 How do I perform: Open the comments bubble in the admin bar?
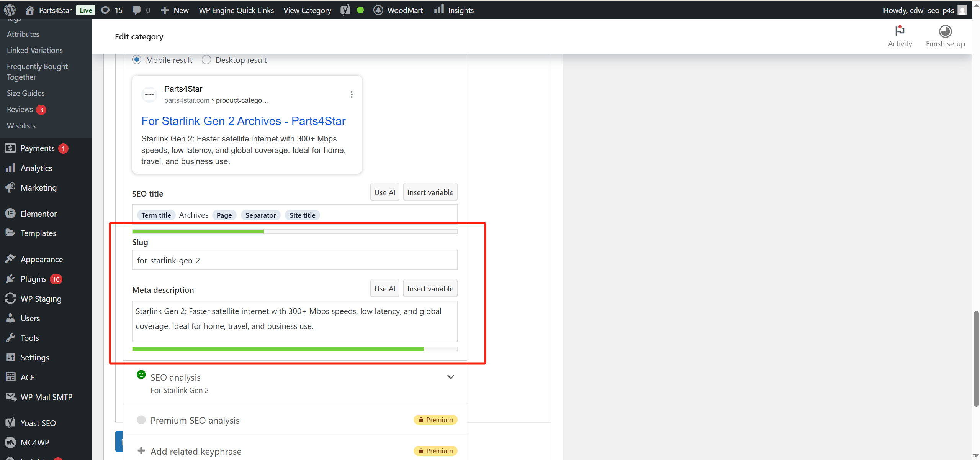point(137,10)
